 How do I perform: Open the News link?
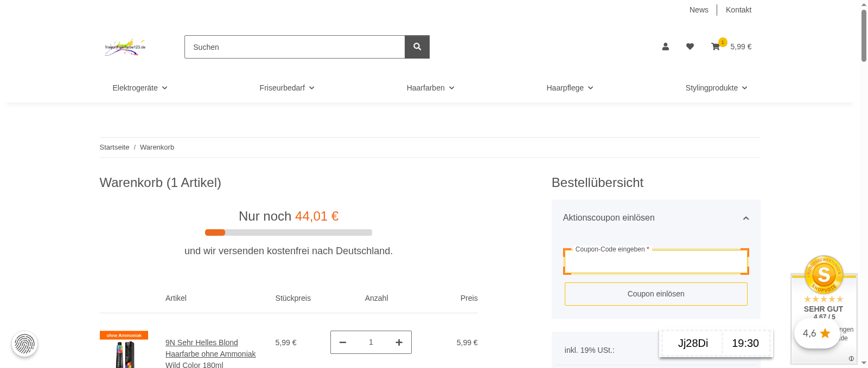(699, 10)
